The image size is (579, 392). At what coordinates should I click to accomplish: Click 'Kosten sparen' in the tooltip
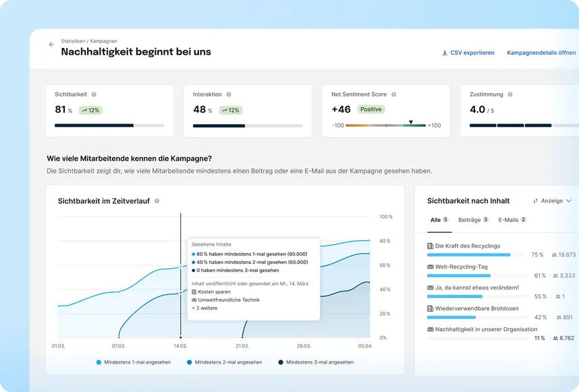click(x=214, y=292)
